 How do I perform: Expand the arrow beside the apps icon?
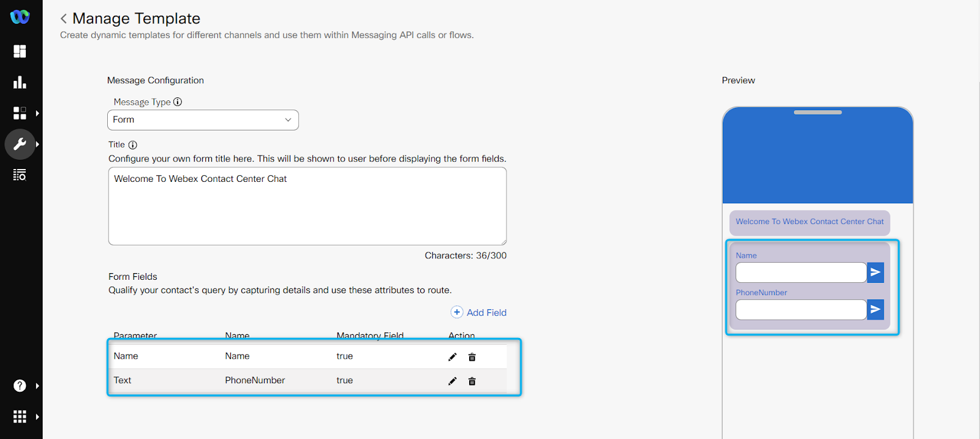[x=37, y=113]
